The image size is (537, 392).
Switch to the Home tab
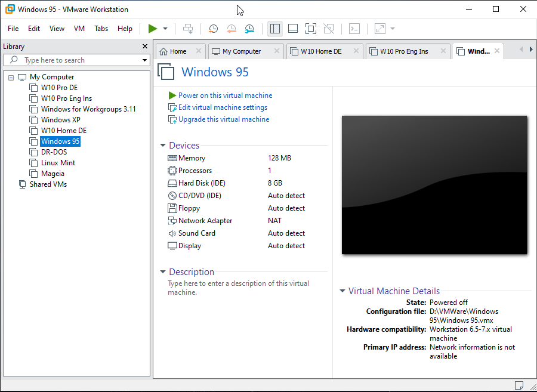[178, 51]
